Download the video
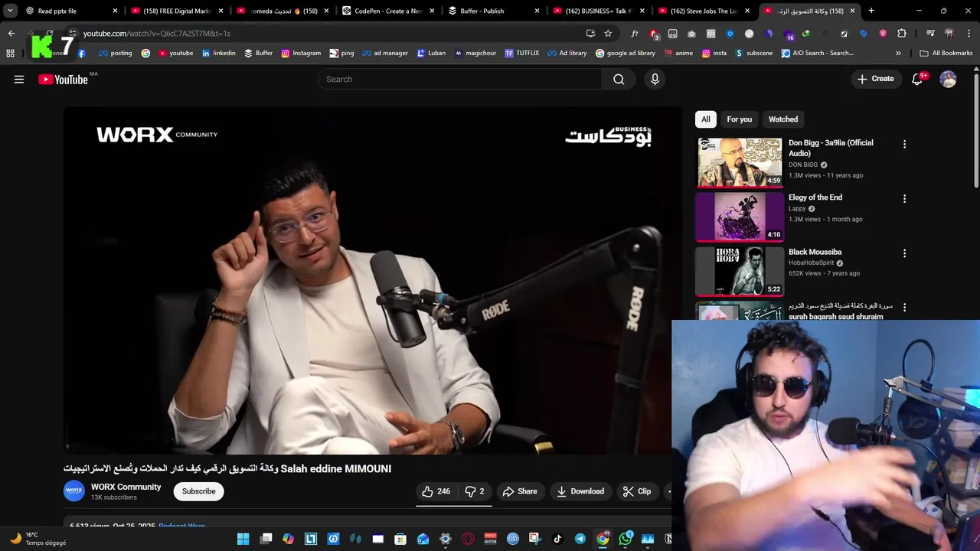This screenshot has height=551, width=980. [x=580, y=491]
